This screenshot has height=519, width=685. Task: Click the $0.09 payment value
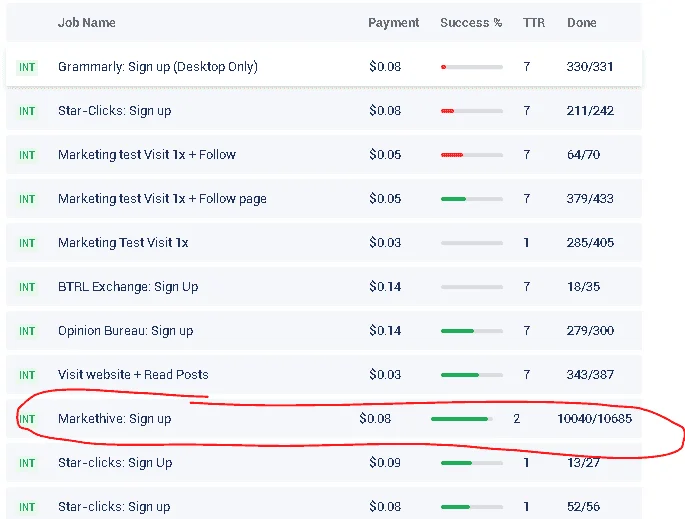[x=385, y=463]
